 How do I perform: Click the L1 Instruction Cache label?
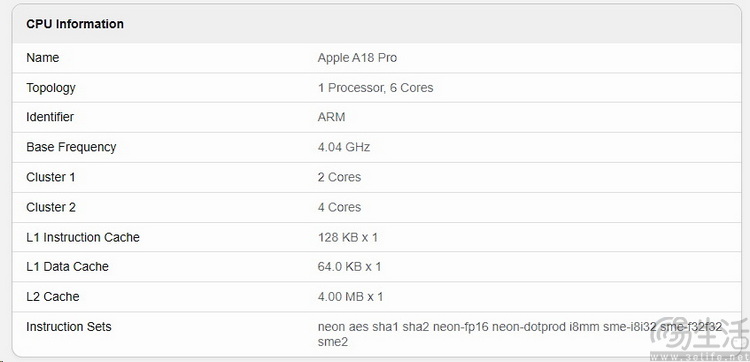pyautogui.click(x=83, y=238)
